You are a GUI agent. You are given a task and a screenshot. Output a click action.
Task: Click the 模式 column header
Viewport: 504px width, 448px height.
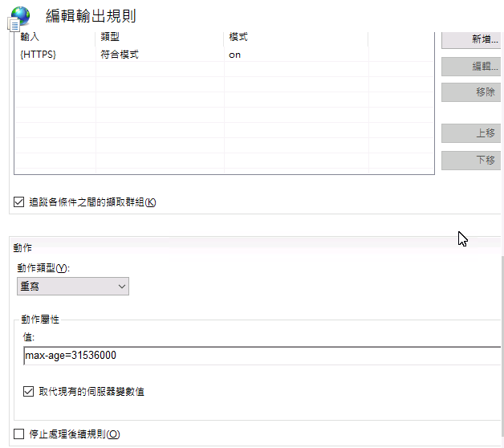pyautogui.click(x=295, y=38)
